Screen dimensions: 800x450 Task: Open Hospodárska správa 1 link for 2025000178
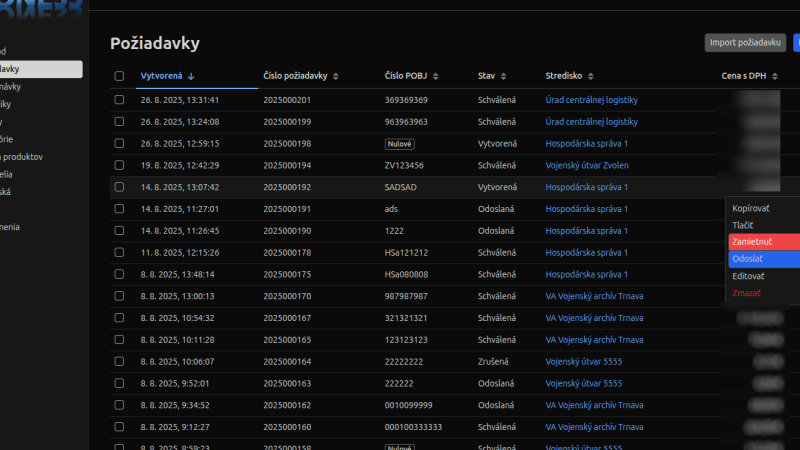586,253
